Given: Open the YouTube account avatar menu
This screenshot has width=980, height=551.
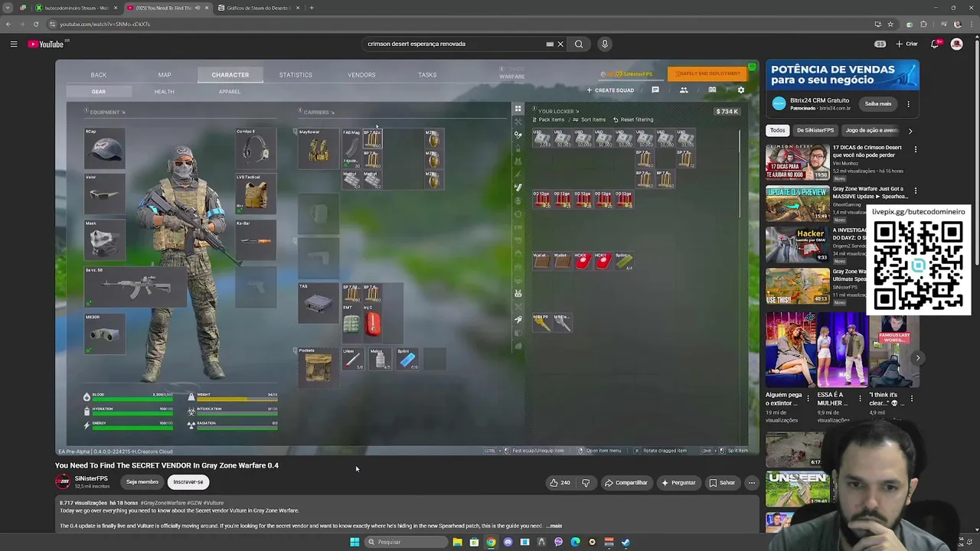Looking at the screenshot, I should pos(956,44).
